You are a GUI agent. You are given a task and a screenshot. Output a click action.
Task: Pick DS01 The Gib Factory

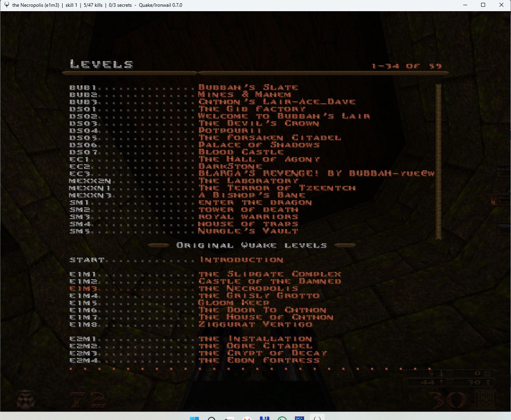pyautogui.click(x=187, y=109)
